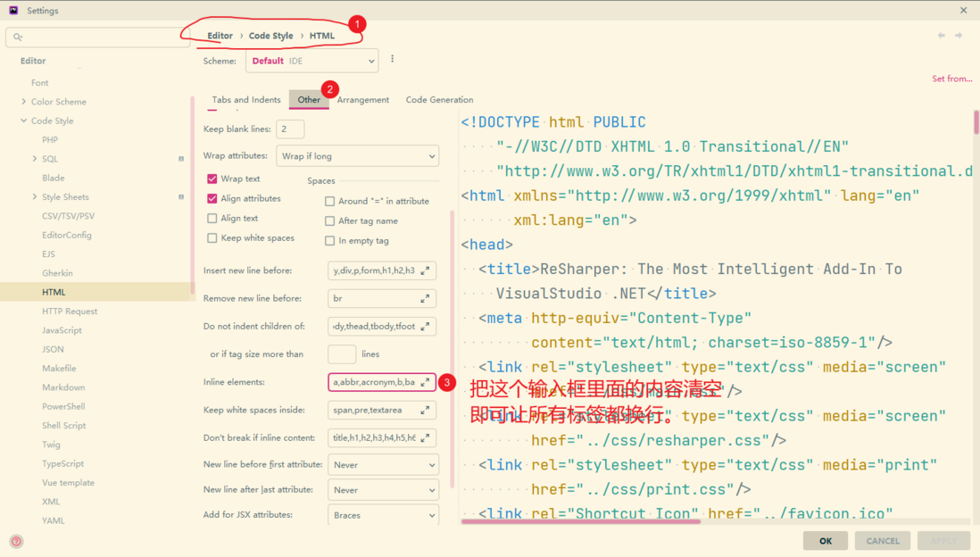
Task: Open New line after last attribute dropdown
Action: (x=383, y=490)
